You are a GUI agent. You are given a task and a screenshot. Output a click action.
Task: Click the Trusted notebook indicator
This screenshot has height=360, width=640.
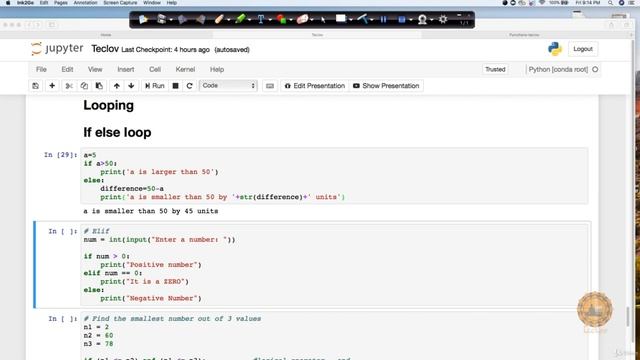pos(495,69)
